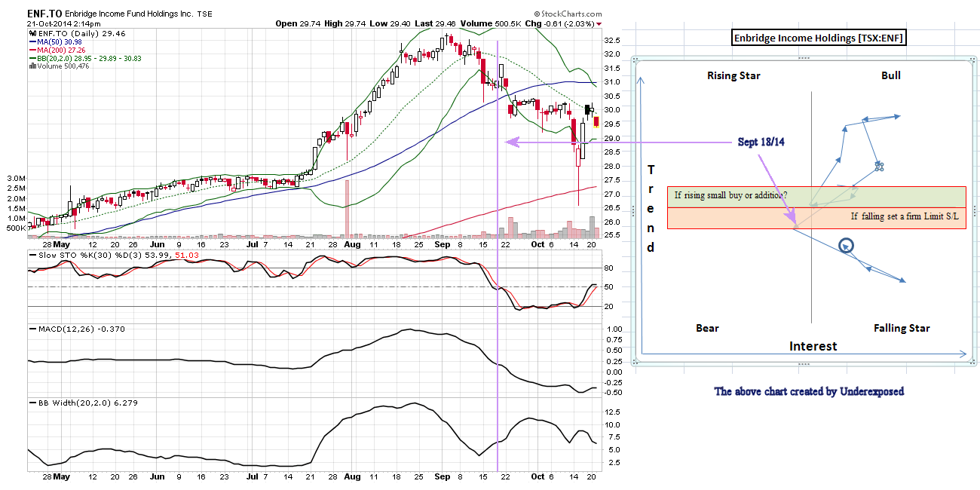Click the Bear quadrant label
The height and width of the screenshot is (490, 980).
pyautogui.click(x=707, y=328)
